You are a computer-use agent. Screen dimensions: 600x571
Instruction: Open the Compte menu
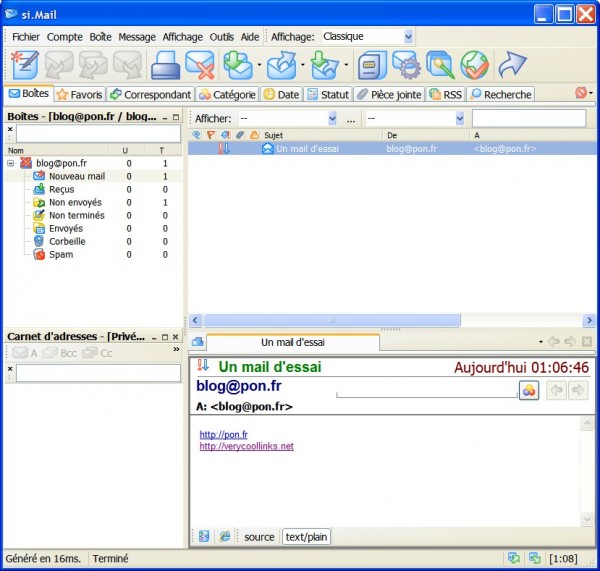pyautogui.click(x=65, y=37)
